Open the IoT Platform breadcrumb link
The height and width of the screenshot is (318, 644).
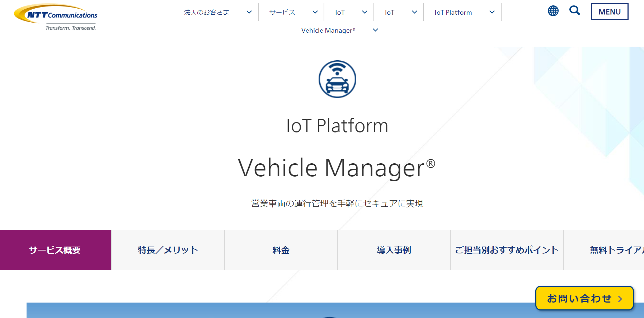(x=453, y=13)
